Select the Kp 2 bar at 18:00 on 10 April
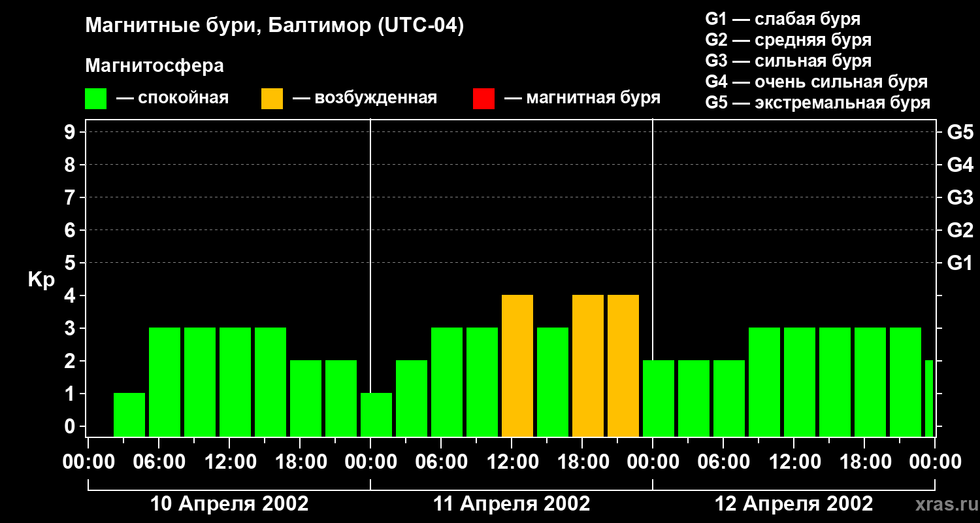Image resolution: width=980 pixels, height=523 pixels. 306,399
